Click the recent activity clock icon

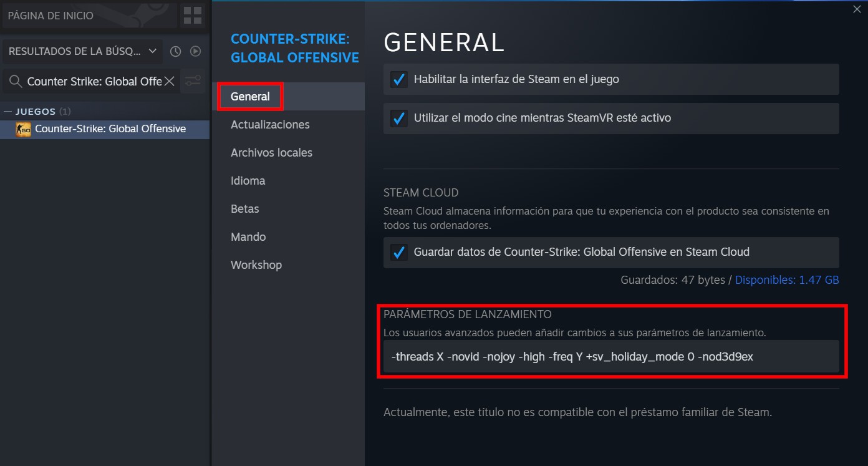click(x=176, y=51)
